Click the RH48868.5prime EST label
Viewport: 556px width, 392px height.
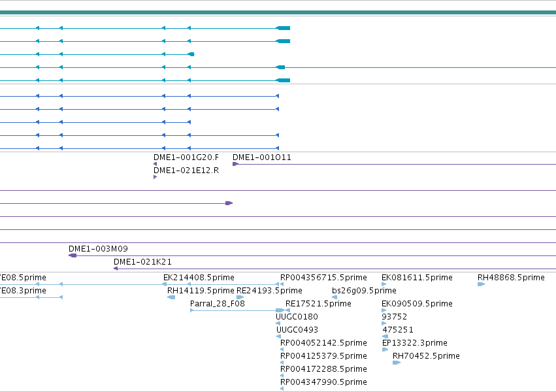[x=511, y=278]
